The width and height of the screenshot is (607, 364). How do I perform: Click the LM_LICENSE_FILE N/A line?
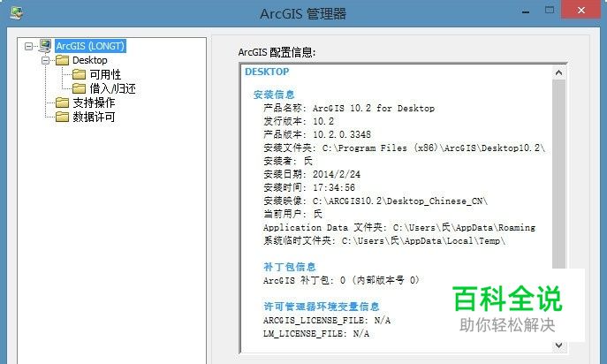click(x=316, y=333)
